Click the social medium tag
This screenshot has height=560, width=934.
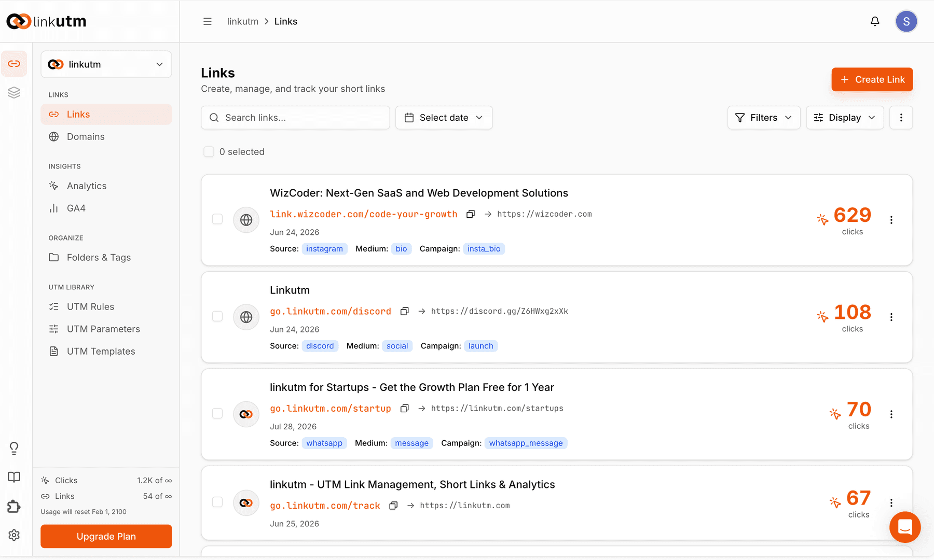(x=397, y=346)
